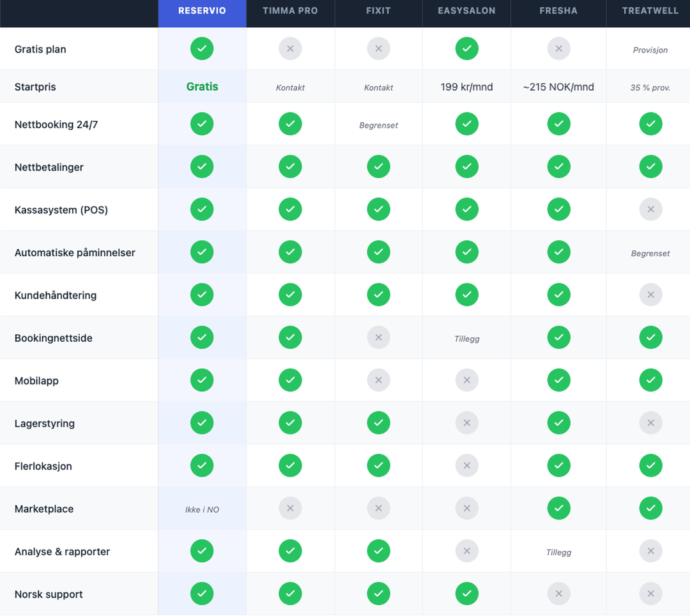Click EasySalon's check icon for Gratis plan

pos(467,49)
